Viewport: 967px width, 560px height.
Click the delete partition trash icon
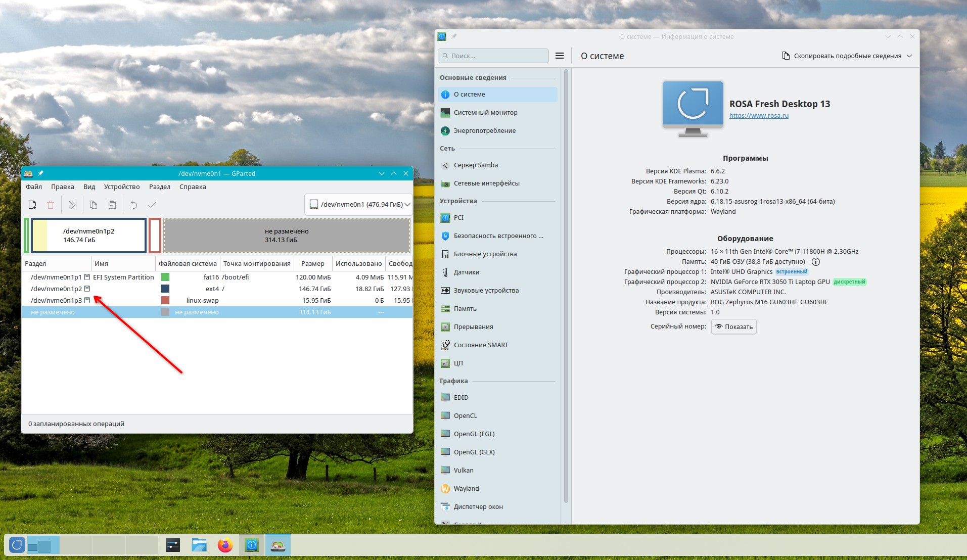(51, 205)
